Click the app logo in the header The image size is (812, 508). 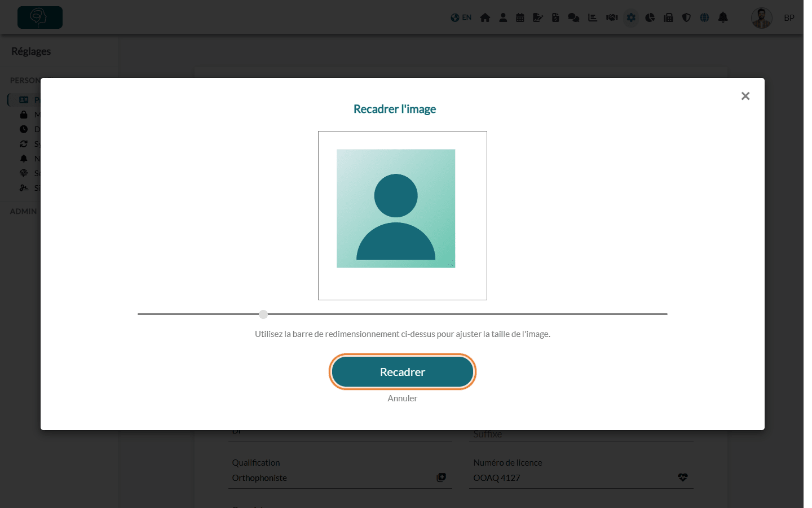click(x=40, y=17)
